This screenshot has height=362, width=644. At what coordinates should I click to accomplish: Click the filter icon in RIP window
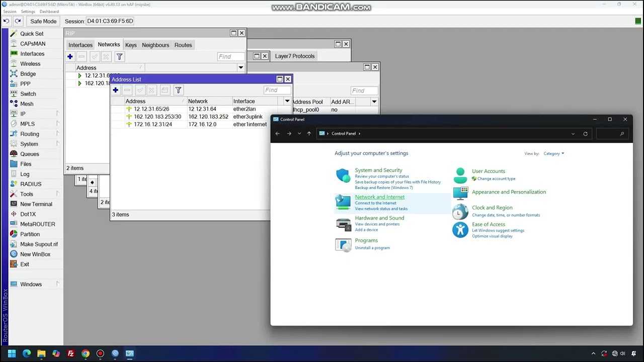(119, 56)
